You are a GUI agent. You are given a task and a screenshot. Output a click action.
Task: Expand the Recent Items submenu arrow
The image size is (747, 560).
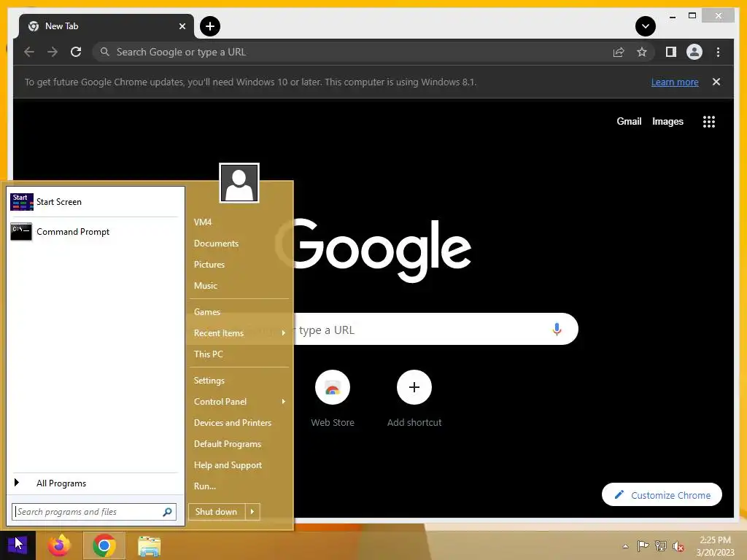click(284, 332)
